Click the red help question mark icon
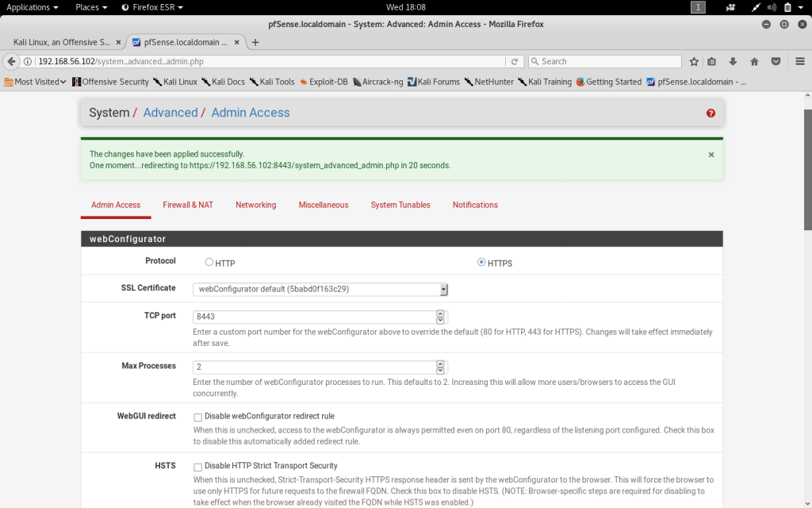The height and width of the screenshot is (508, 812). [x=710, y=114]
